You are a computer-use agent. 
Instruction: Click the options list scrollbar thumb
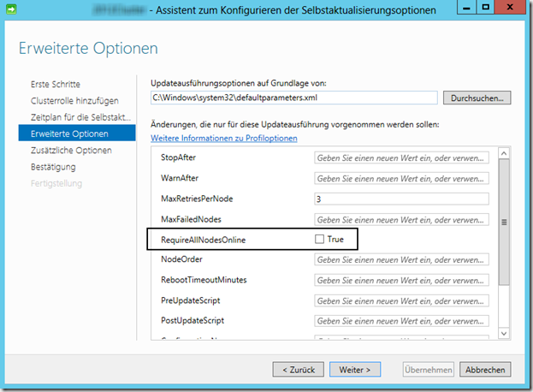point(504,222)
